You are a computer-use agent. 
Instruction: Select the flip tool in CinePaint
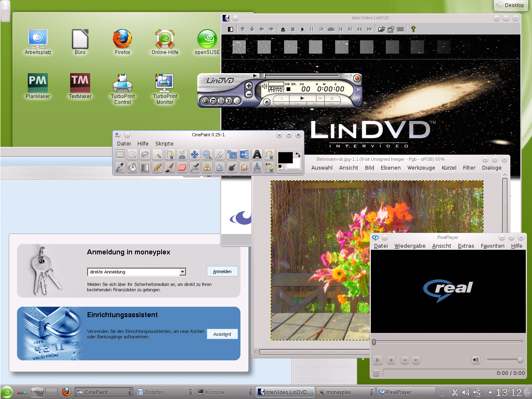pyautogui.click(x=245, y=155)
